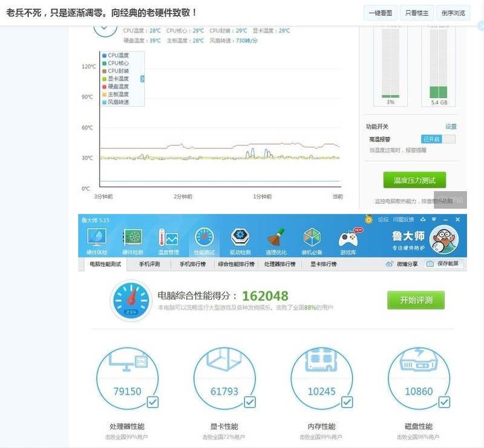Toggle the 内存性能 checkbox

347,402
